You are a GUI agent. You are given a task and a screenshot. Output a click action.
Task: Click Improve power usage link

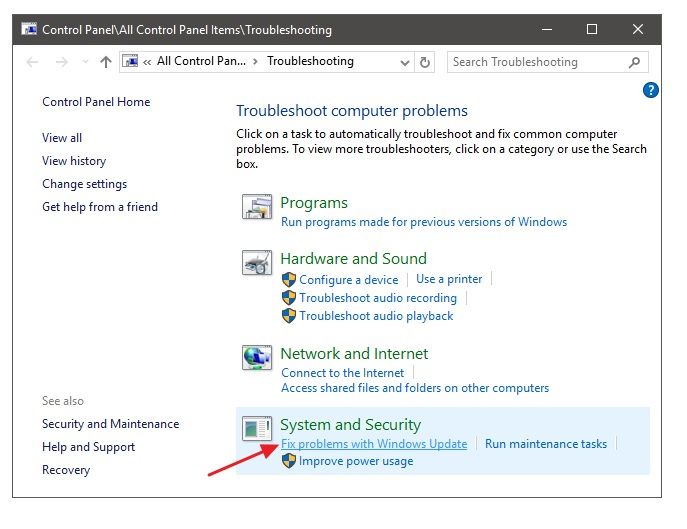(x=355, y=462)
